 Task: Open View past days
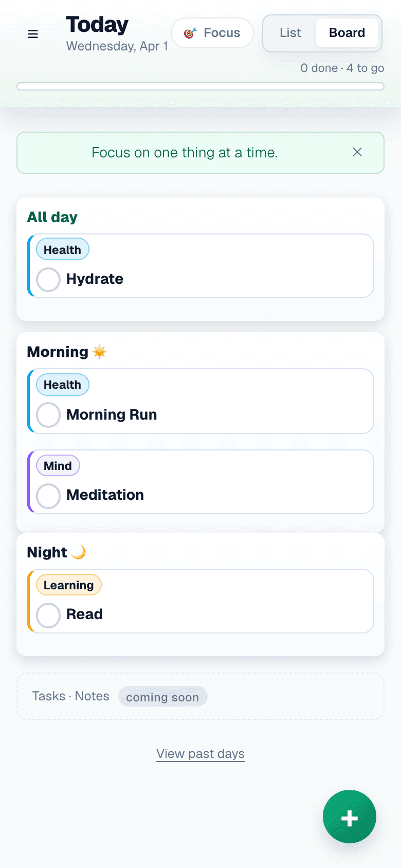click(200, 753)
